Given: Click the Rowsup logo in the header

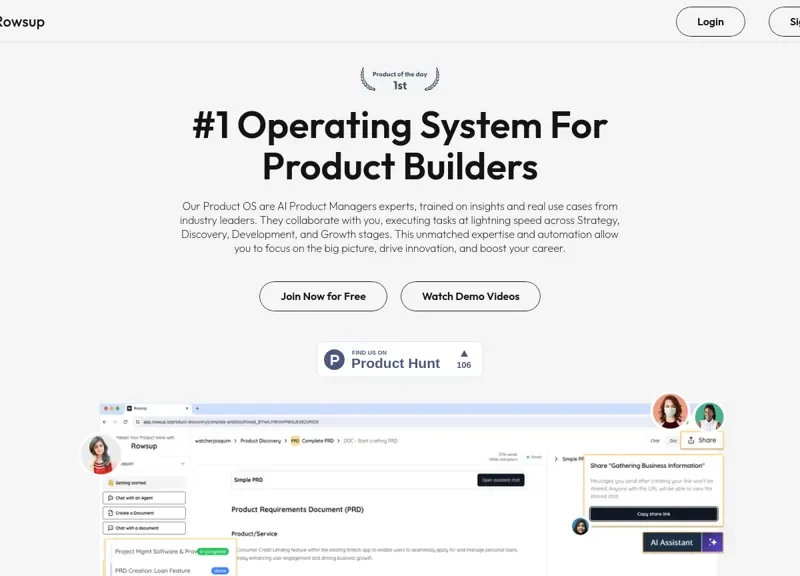Looking at the screenshot, I should [x=22, y=22].
